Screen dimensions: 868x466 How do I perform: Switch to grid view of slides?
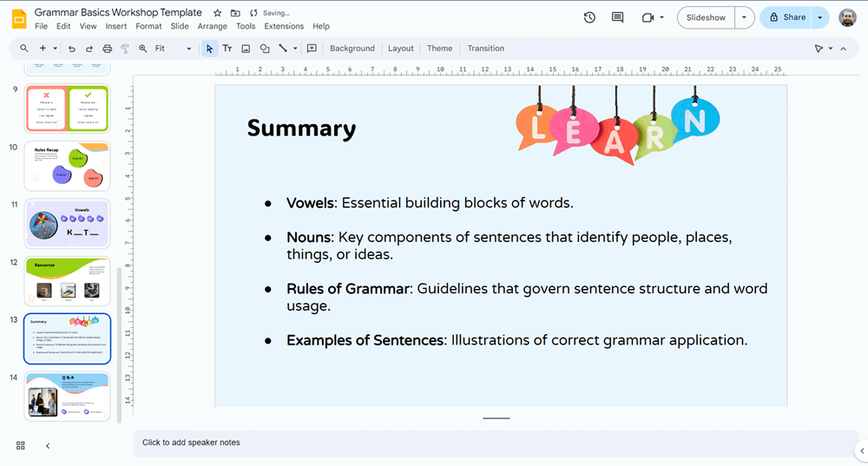click(21, 445)
